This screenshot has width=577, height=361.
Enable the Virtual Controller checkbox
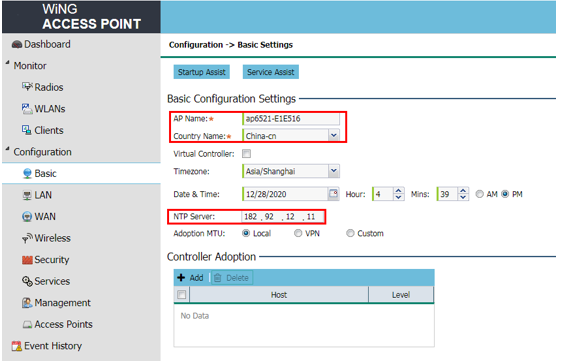click(x=247, y=153)
